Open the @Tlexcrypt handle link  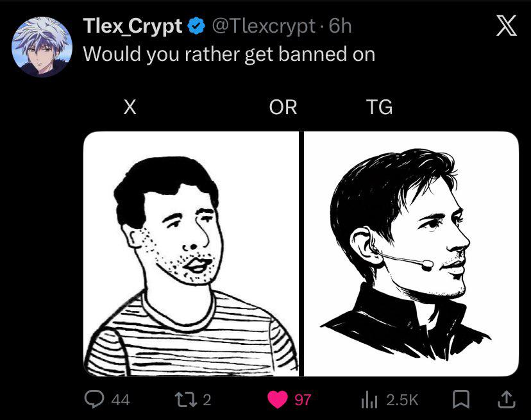pyautogui.click(x=263, y=26)
